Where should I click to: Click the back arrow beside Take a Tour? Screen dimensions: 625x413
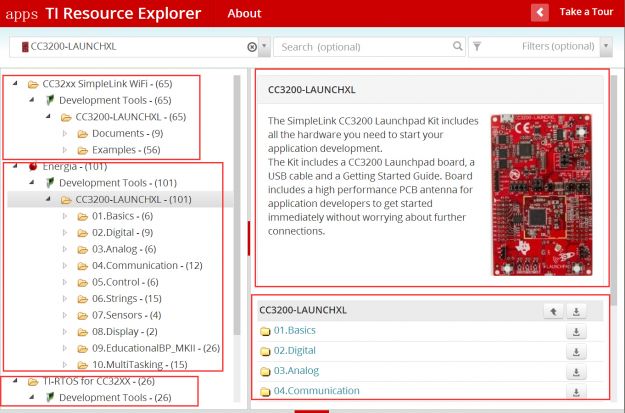(540, 13)
